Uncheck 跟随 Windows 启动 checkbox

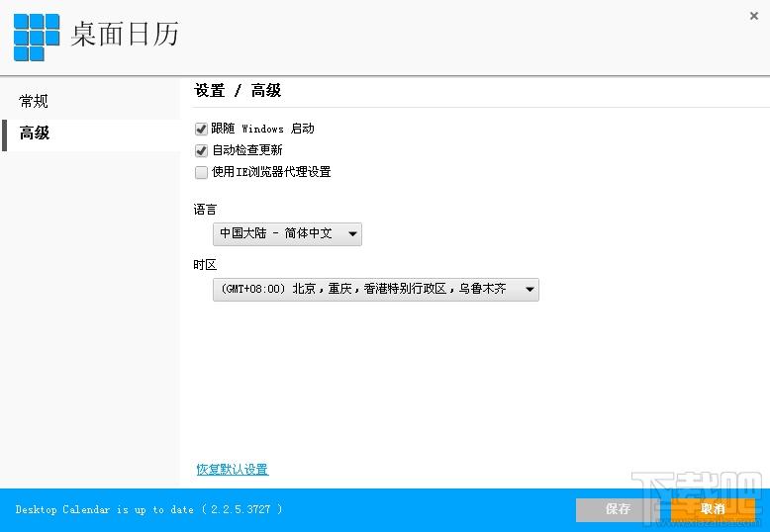click(x=201, y=130)
